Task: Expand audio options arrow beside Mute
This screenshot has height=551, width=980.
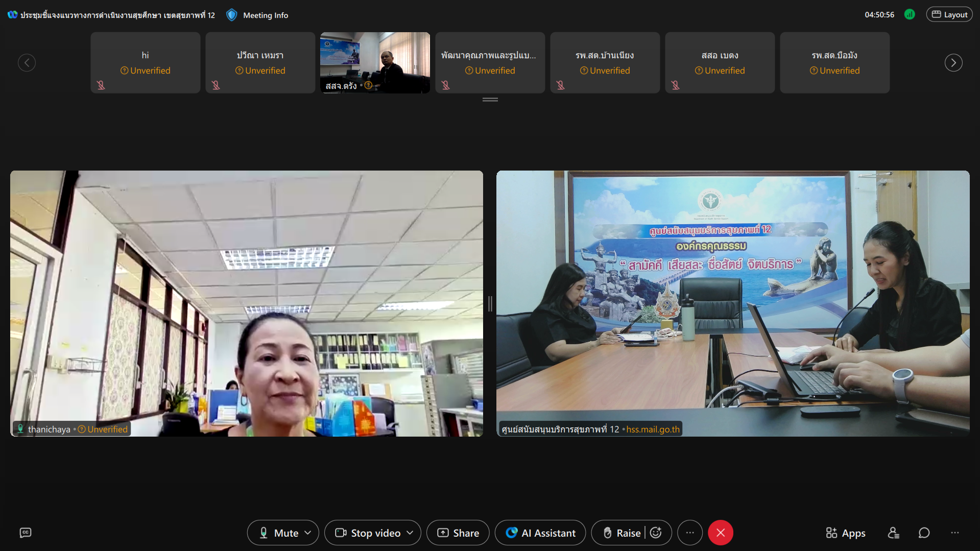Action: (308, 533)
